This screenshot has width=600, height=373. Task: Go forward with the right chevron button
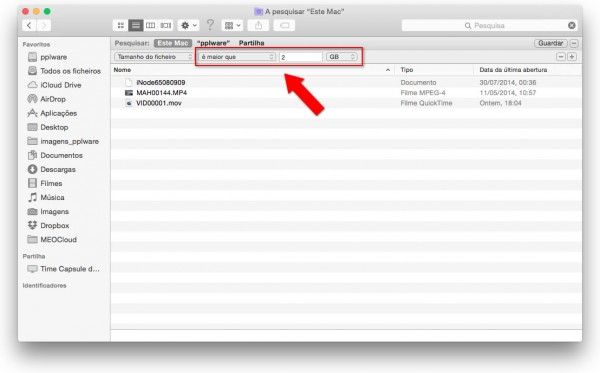(44, 26)
